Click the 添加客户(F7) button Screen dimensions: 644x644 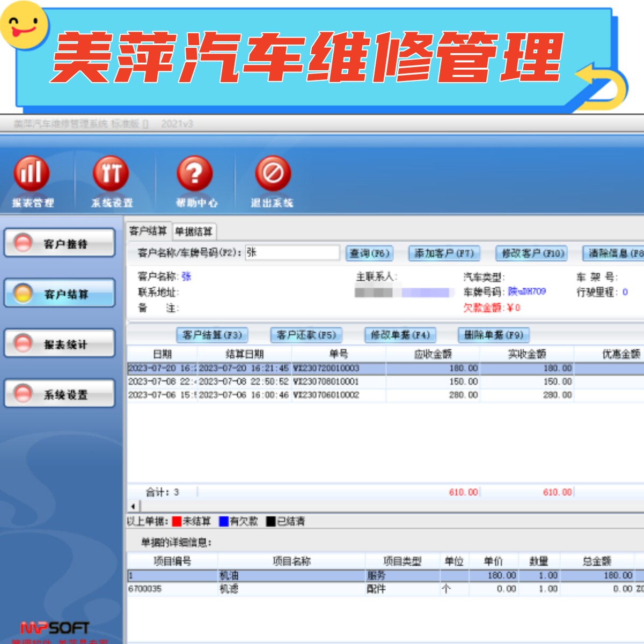point(444,253)
